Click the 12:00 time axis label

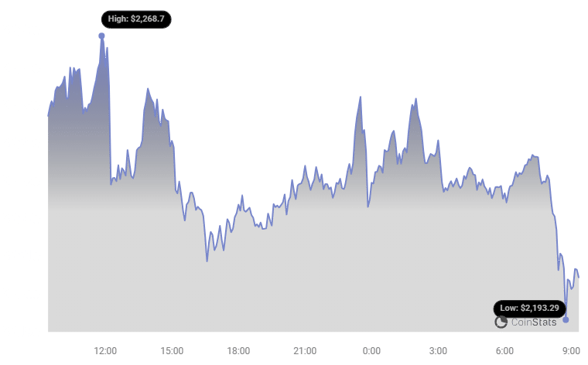click(x=106, y=350)
